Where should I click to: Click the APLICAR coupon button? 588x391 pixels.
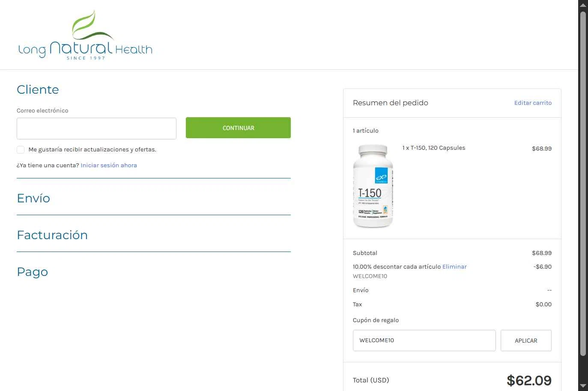(526, 341)
